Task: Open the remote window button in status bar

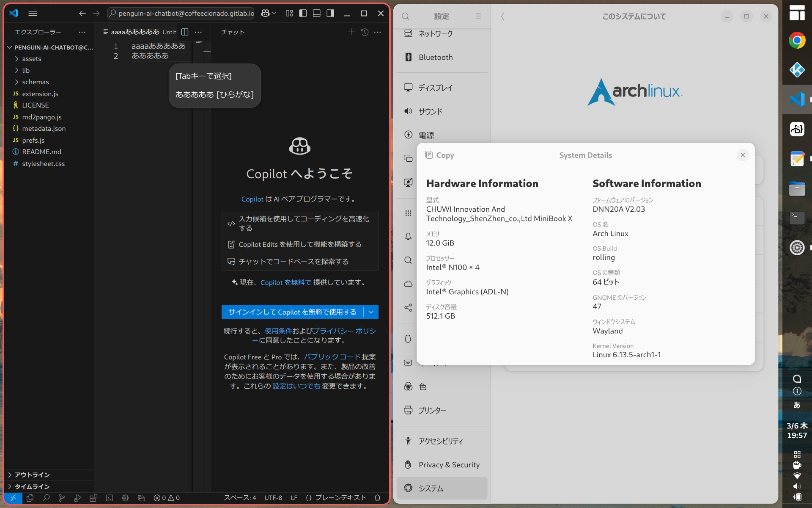Action: click(x=13, y=498)
